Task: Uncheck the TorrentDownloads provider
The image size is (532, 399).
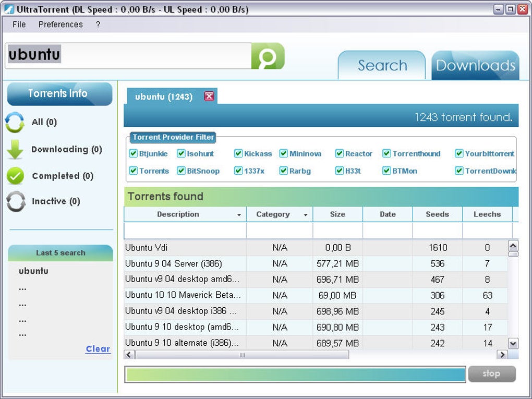Action: [x=459, y=171]
